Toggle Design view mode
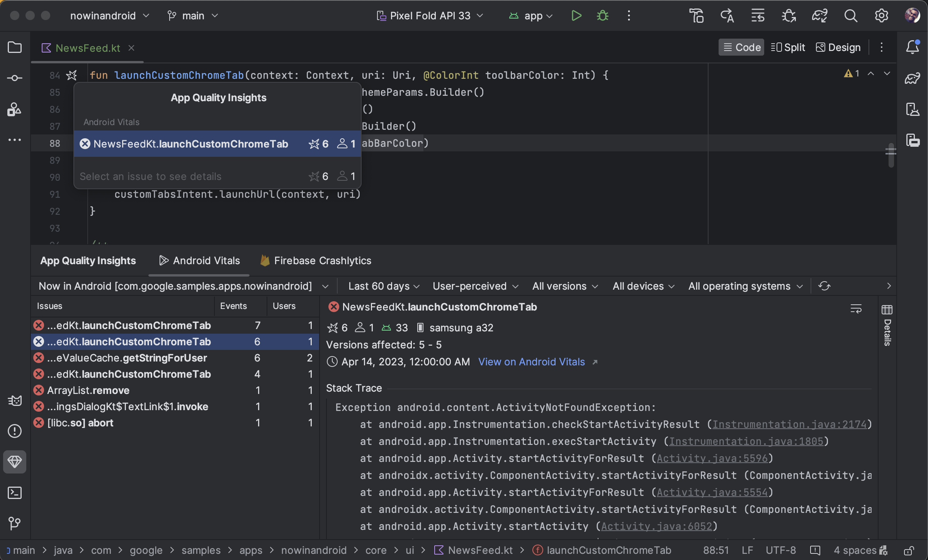The height and width of the screenshot is (560, 928). point(838,47)
